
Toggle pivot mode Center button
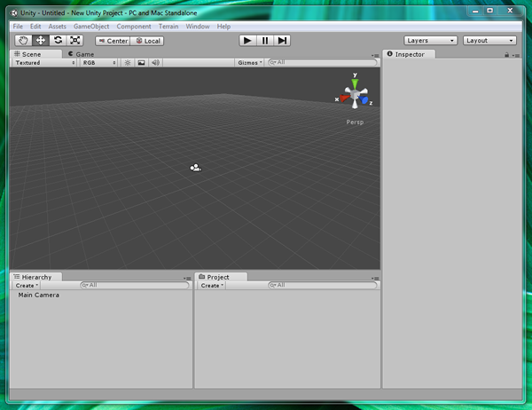pos(113,41)
